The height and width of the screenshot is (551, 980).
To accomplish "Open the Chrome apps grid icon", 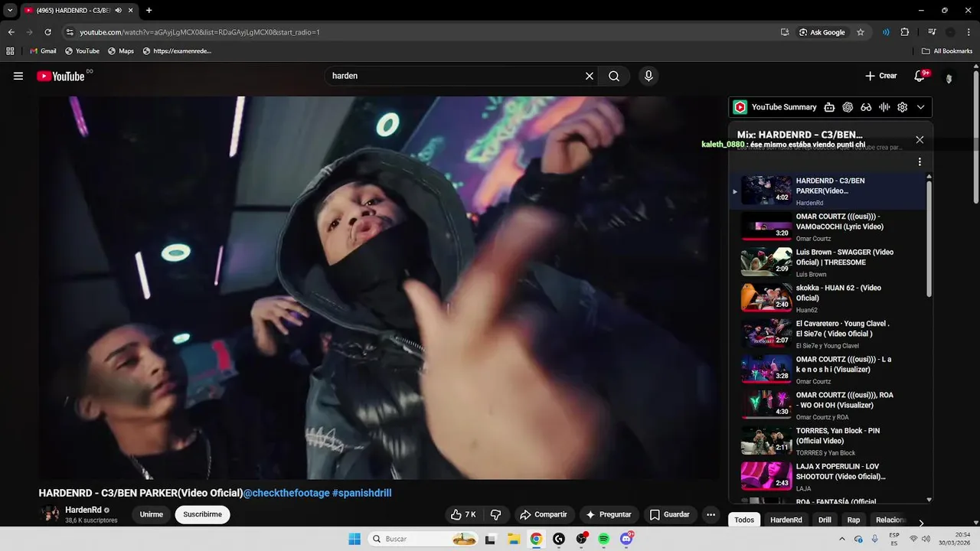I will point(10,51).
